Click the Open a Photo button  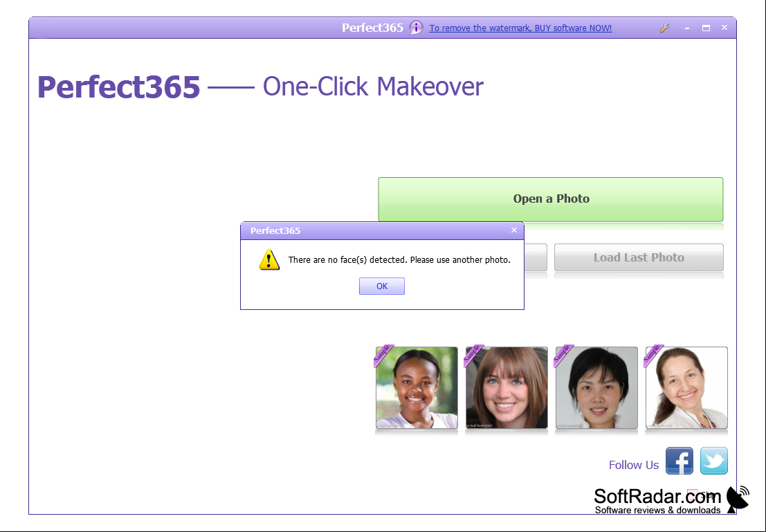pyautogui.click(x=551, y=199)
